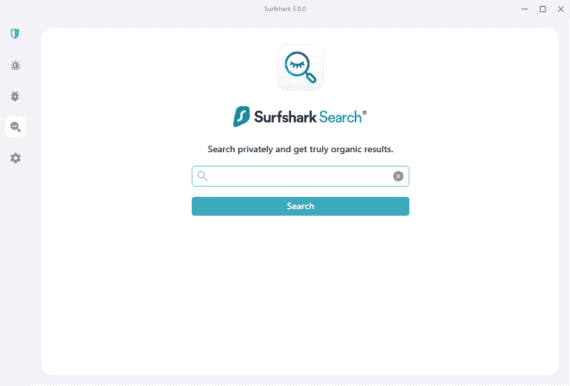Click the Surfshark S logo mark
The width and height of the screenshot is (570, 386).
coord(241,116)
